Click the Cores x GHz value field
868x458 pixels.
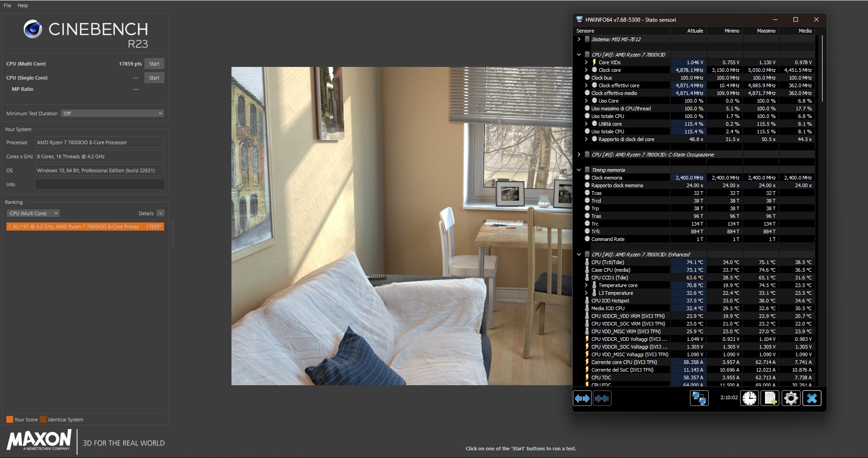(100, 156)
